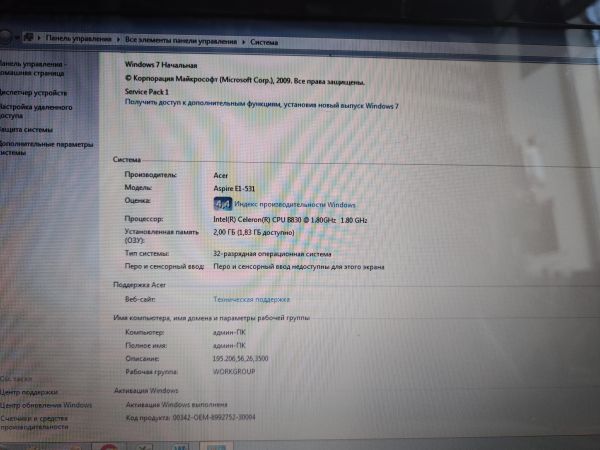Screen dimensions: 600x450
Task: Click the Компьютер value админ-ПК
Action: pos(229,332)
